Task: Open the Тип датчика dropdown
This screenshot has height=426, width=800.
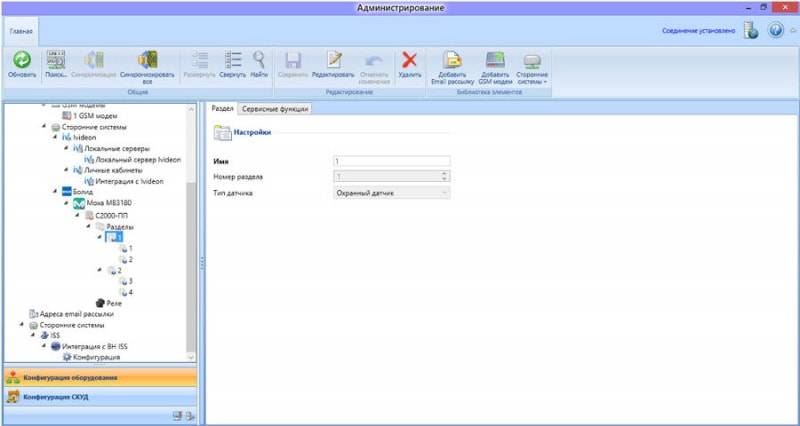Action: pos(391,193)
